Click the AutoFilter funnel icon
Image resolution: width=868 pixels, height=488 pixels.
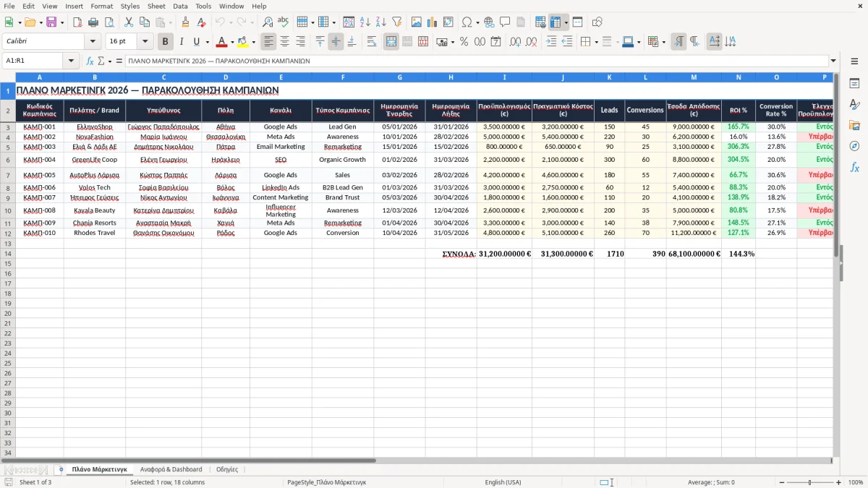click(x=396, y=22)
